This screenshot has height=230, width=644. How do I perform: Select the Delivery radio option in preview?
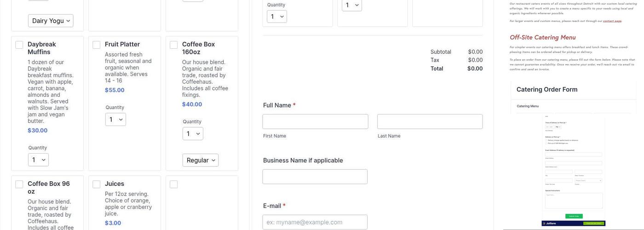tap(546, 140)
